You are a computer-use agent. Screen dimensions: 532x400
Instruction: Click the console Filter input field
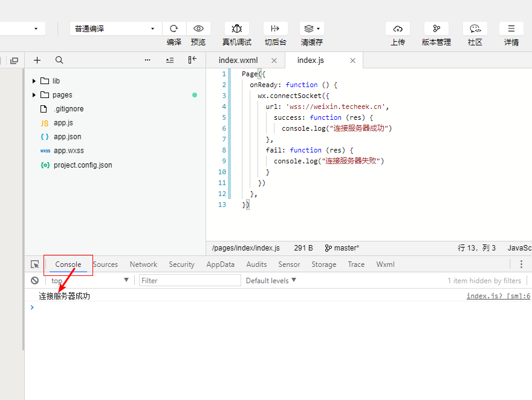(x=190, y=280)
